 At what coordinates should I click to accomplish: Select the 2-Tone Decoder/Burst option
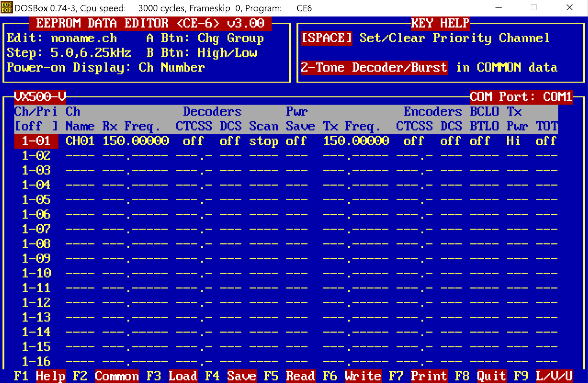point(374,67)
